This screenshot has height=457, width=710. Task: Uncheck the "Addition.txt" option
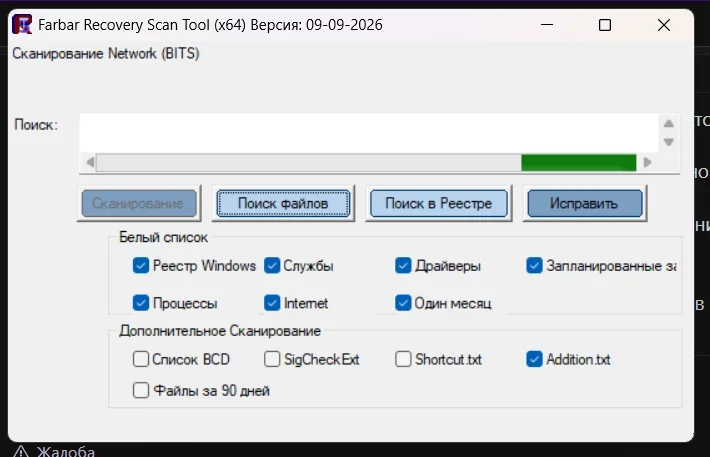[x=534, y=359]
